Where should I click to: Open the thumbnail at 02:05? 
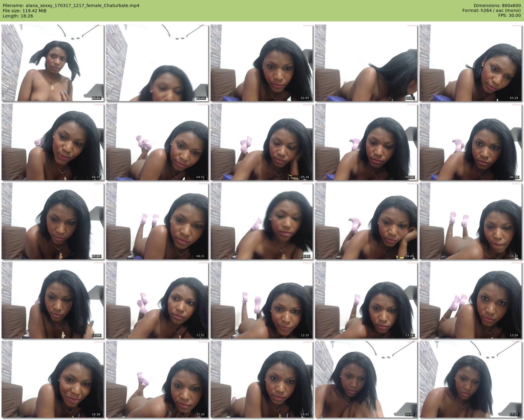tap(262, 63)
